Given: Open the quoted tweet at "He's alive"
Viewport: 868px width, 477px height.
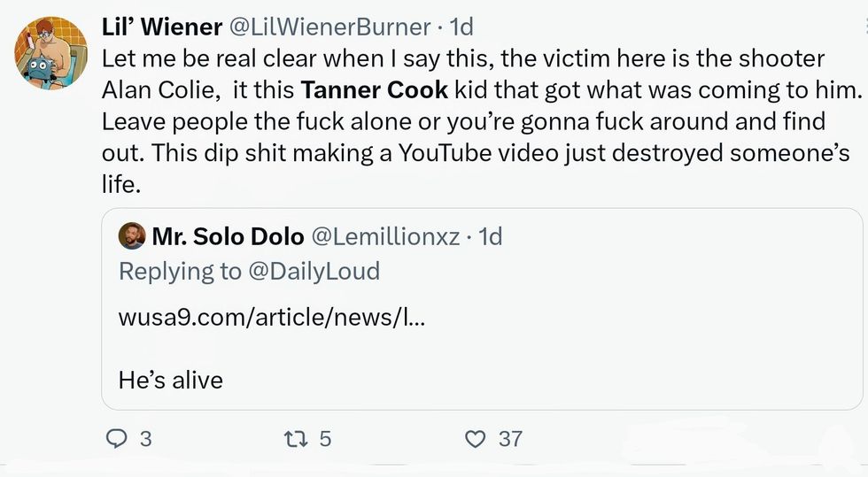Looking at the screenshot, I should 171,380.
